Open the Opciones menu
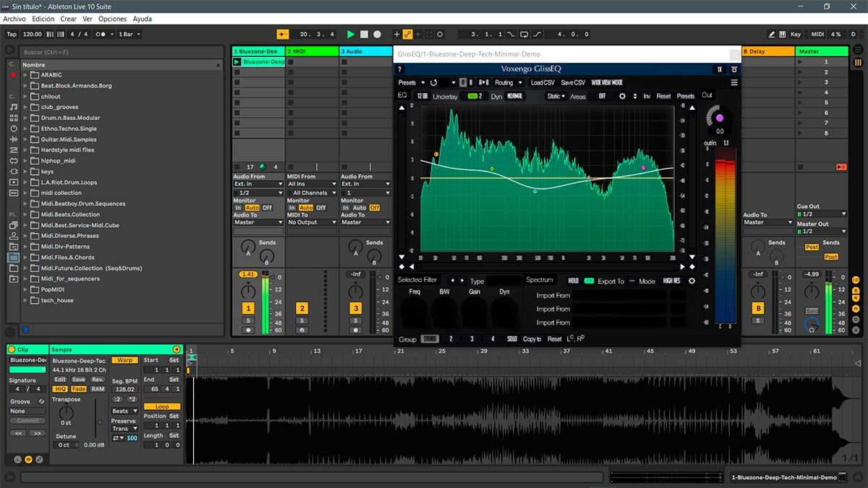Image resolution: width=868 pixels, height=488 pixels. (x=112, y=19)
